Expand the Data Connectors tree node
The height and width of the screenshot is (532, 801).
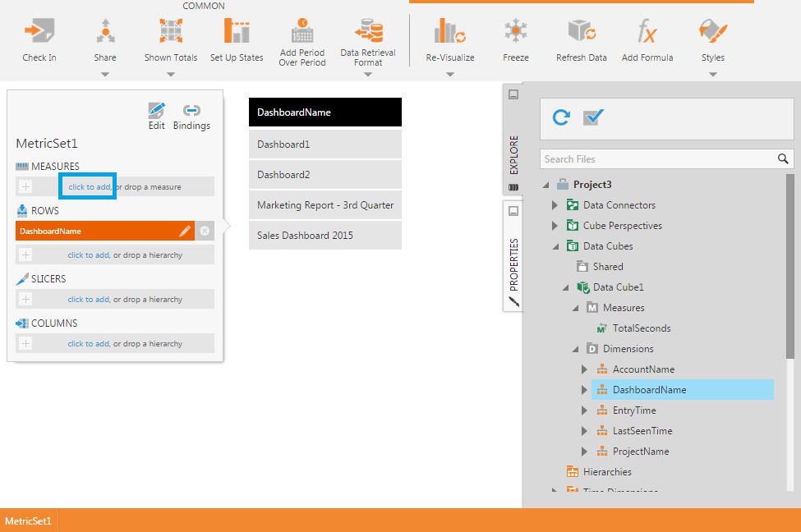coord(555,205)
